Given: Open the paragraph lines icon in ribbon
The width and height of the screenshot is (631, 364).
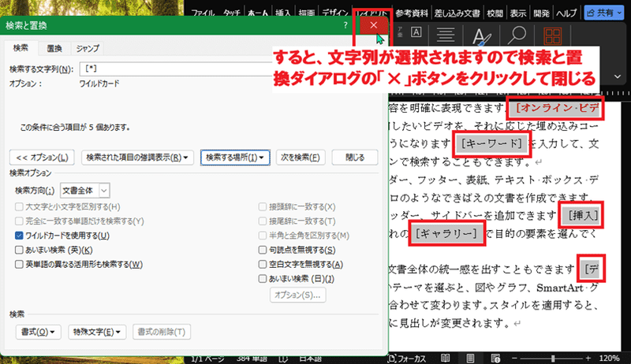Looking at the screenshot, I should (446, 35).
